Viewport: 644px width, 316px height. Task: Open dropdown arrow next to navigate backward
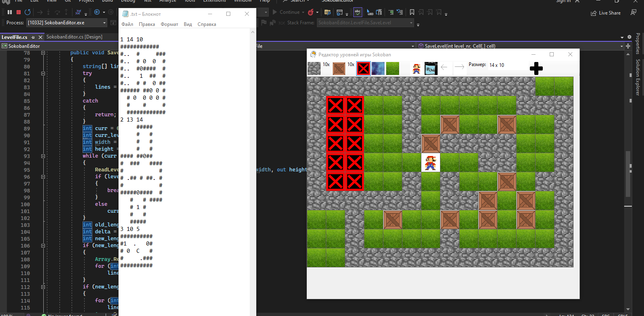104,12
